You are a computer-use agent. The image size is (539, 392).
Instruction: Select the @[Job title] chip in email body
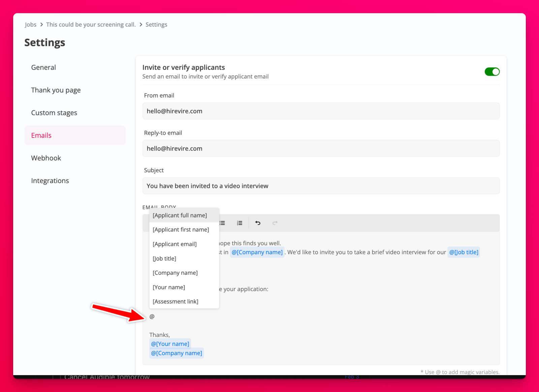pyautogui.click(x=464, y=252)
